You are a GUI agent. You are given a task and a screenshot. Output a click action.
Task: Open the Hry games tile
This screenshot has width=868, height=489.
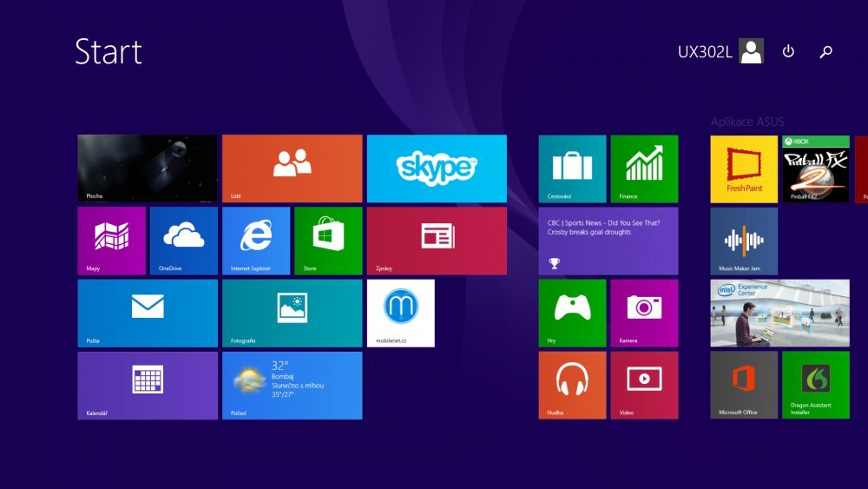click(x=572, y=313)
